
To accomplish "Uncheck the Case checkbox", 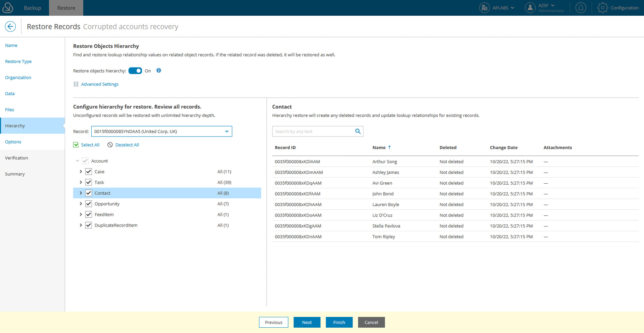I will 89,172.
